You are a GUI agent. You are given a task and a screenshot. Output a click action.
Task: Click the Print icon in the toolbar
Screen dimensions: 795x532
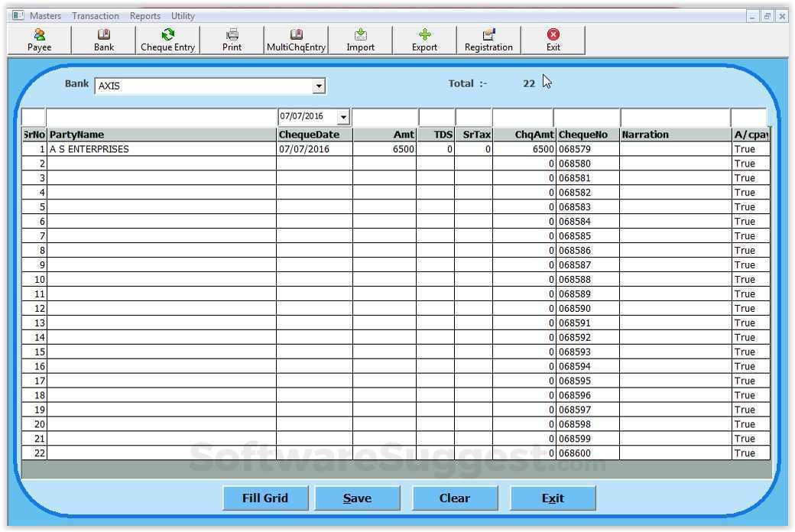[x=232, y=40]
